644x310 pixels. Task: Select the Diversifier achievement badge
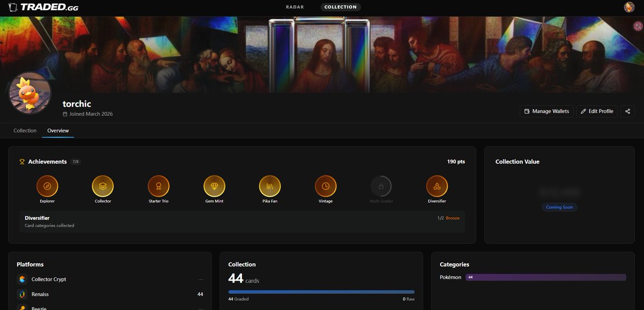[x=437, y=186]
